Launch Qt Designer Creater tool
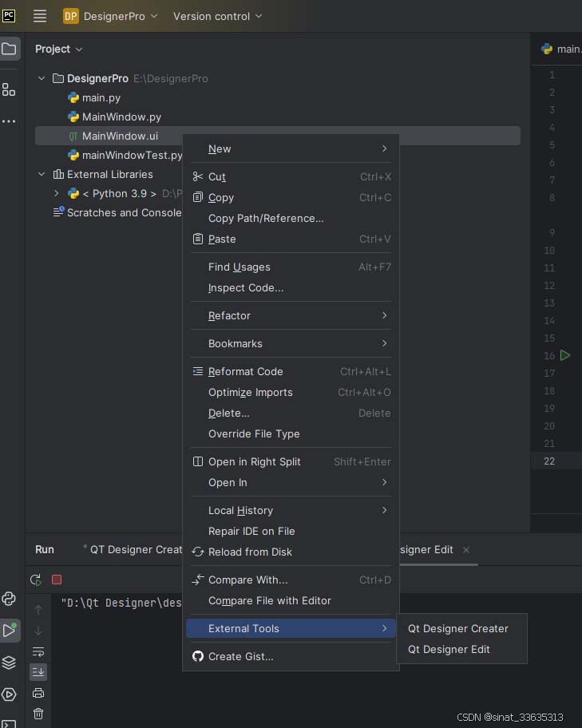 pyautogui.click(x=461, y=629)
